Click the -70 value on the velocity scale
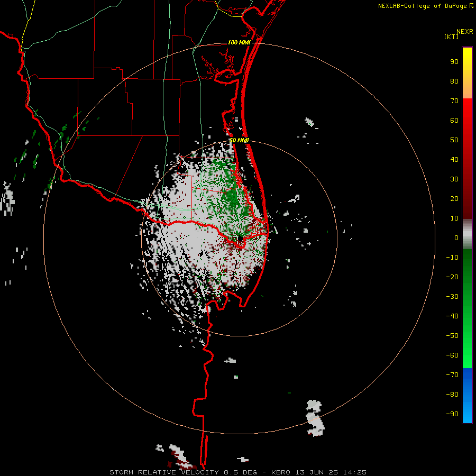 [452, 375]
